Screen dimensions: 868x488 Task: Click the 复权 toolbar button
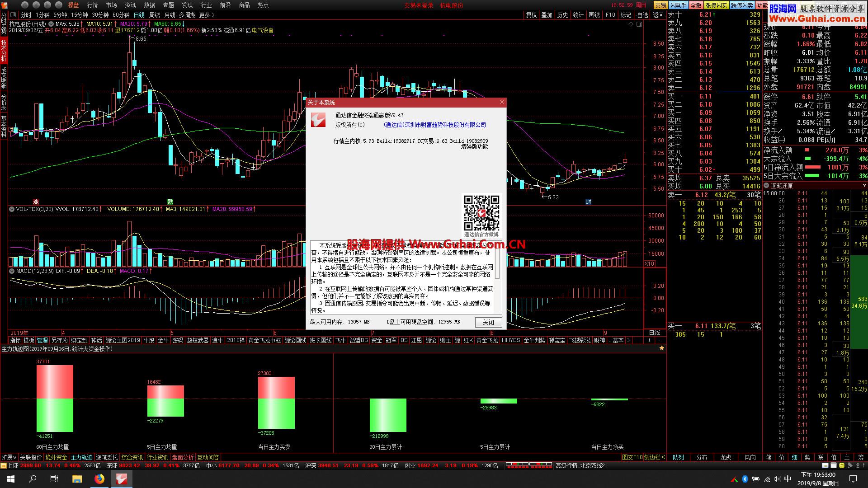532,15
